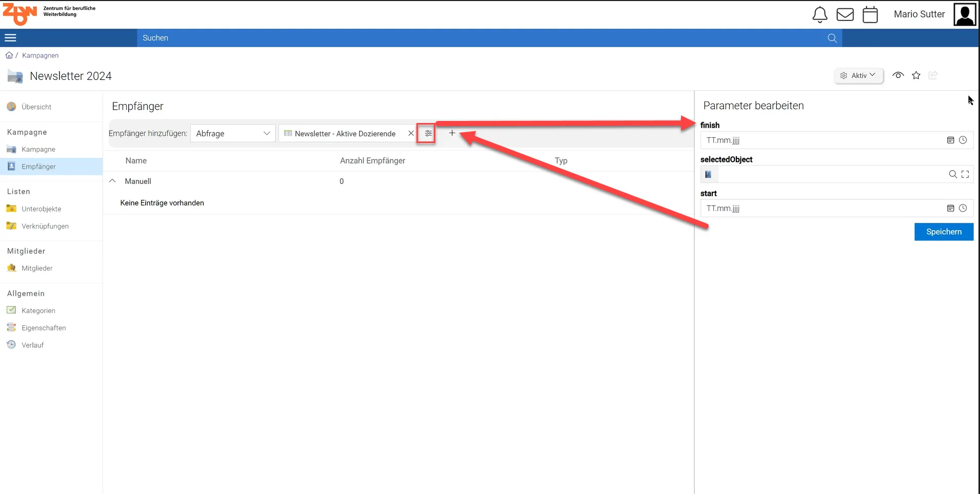The height and width of the screenshot is (494, 980).
Task: Open the notifications bell icon
Action: point(820,14)
